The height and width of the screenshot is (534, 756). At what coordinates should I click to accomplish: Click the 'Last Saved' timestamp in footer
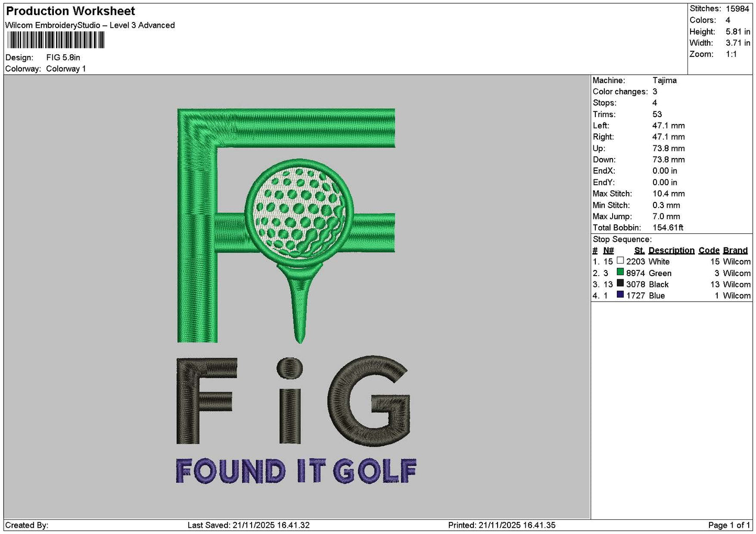click(x=249, y=525)
